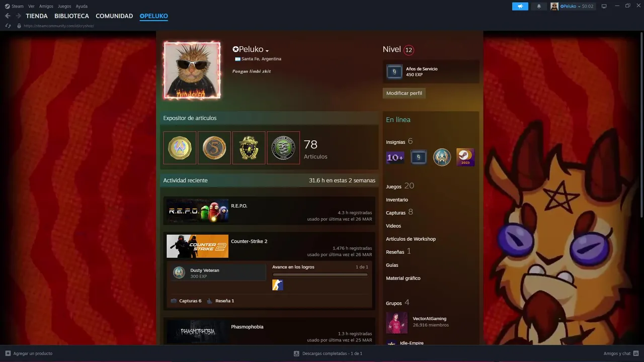The height and width of the screenshot is (362, 644).
Task: Click the achievements progress bar
Action: [x=320, y=275]
